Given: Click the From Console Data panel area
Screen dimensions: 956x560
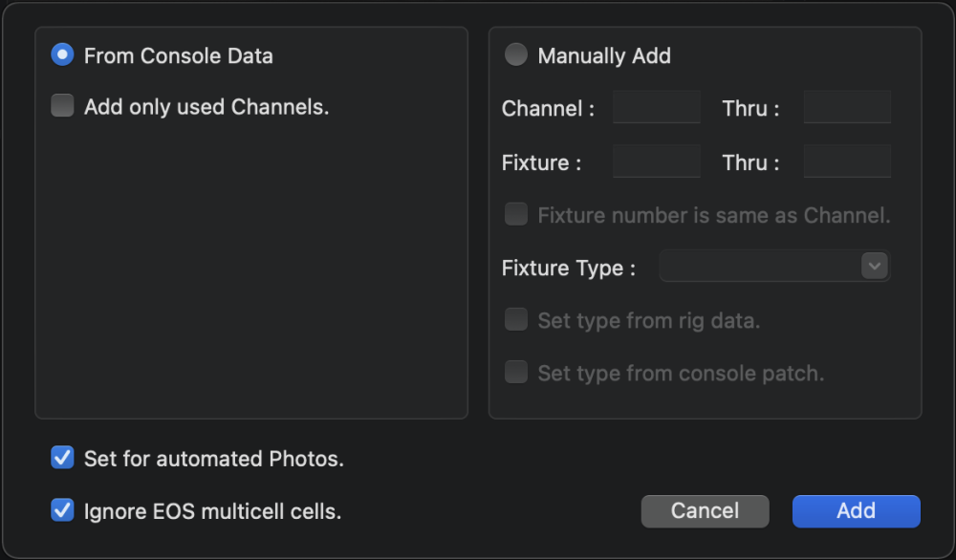Looking at the screenshot, I should click(250, 287).
